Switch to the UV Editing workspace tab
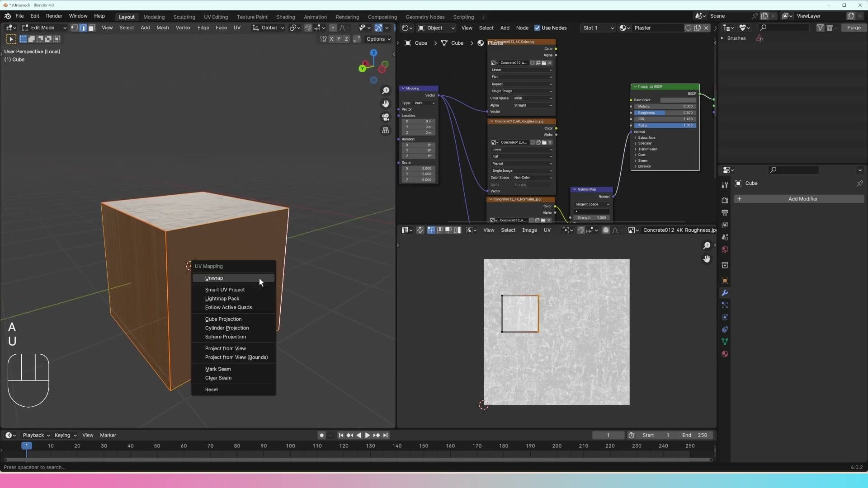Viewport: 868px width, 488px height. (x=216, y=17)
